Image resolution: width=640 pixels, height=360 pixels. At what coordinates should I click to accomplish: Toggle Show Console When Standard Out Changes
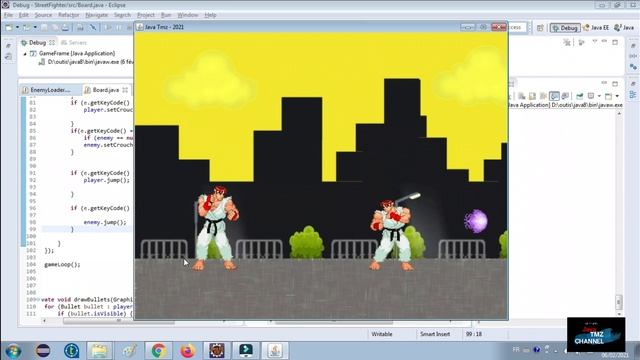(554, 96)
